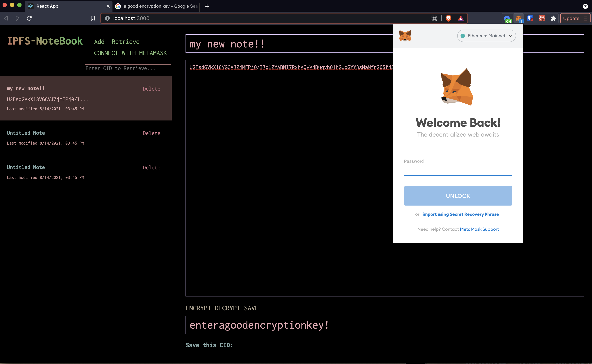Screen dimensions: 592x364
Task: Close the React App tab
Action: [x=108, y=6]
